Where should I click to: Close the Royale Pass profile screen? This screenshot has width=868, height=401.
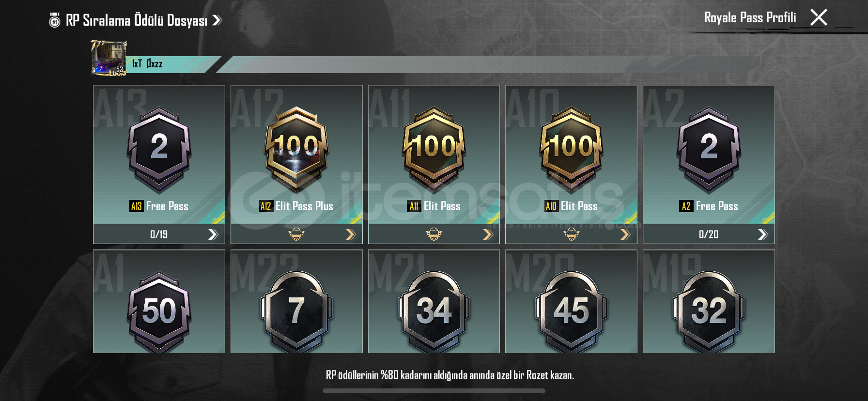point(819,17)
